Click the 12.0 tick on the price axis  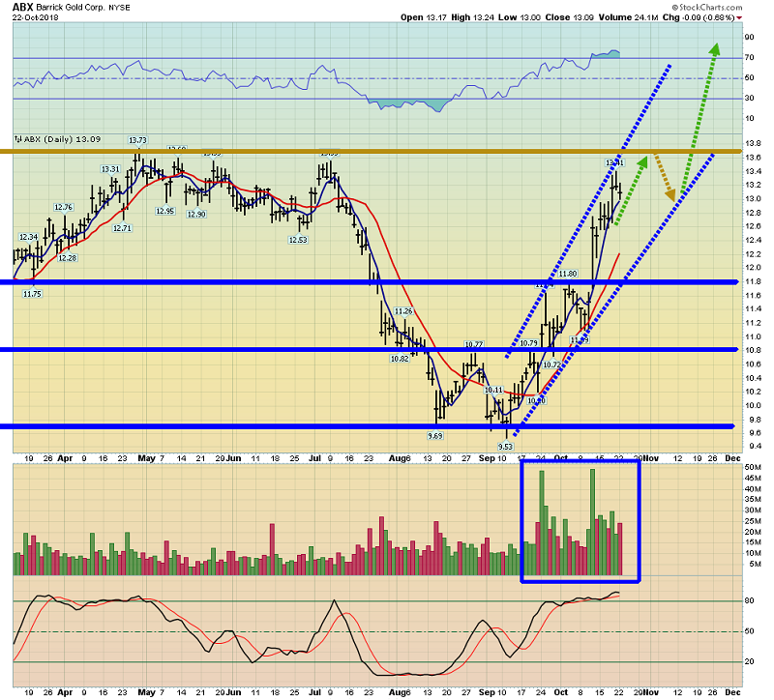(x=753, y=268)
